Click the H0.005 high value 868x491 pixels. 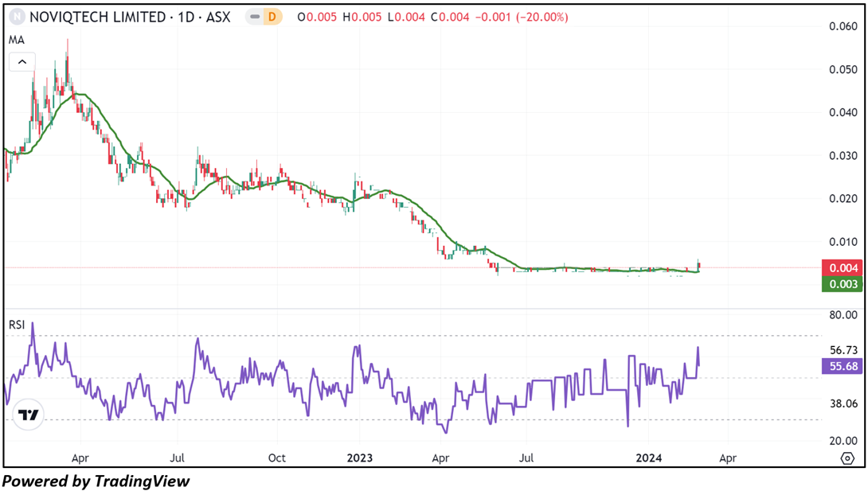tap(362, 18)
